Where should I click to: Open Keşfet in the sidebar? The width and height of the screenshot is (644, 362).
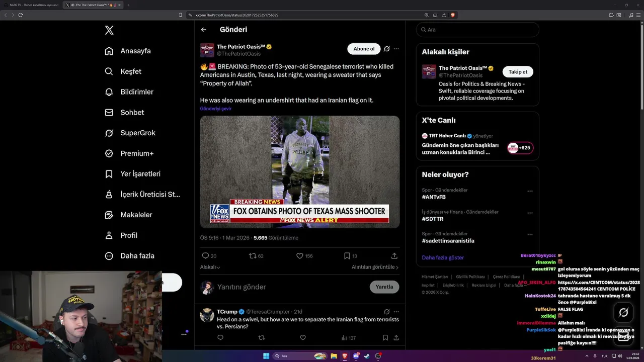123,71
